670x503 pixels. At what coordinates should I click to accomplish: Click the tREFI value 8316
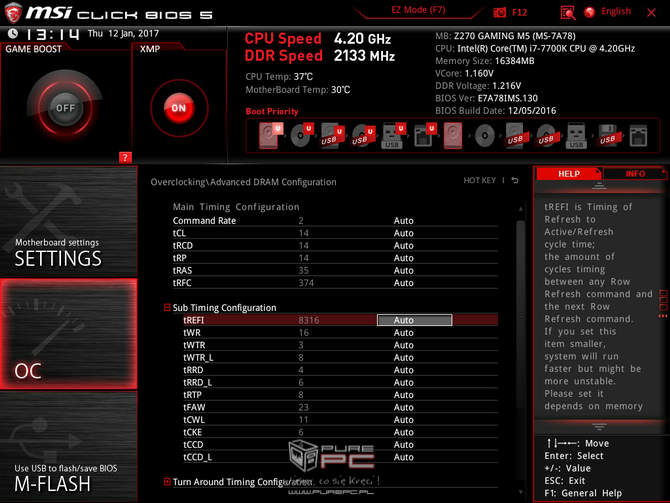(x=309, y=320)
